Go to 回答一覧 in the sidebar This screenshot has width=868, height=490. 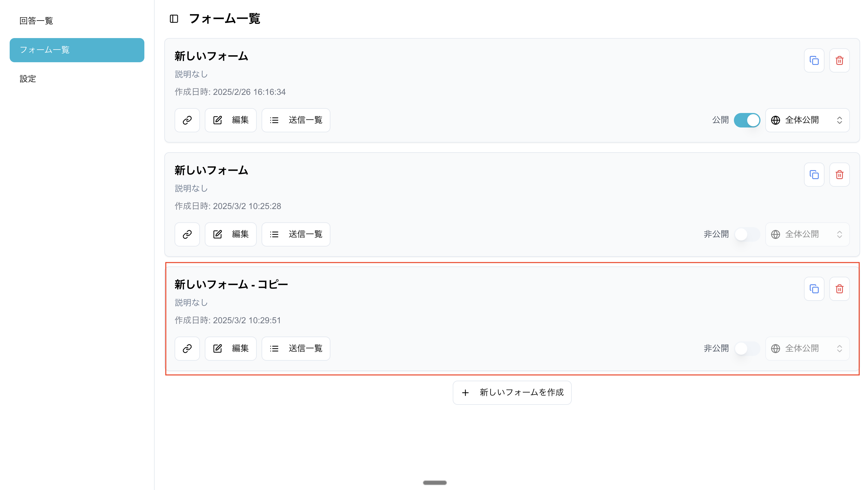(x=36, y=21)
